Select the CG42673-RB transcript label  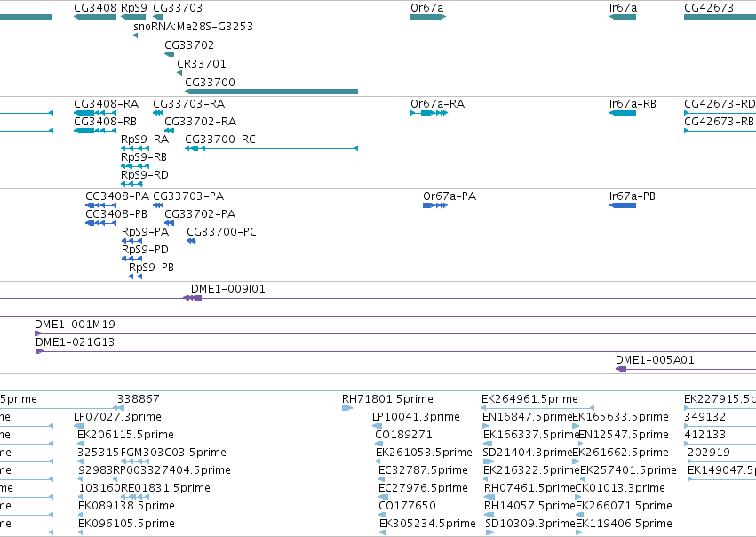tap(719, 122)
